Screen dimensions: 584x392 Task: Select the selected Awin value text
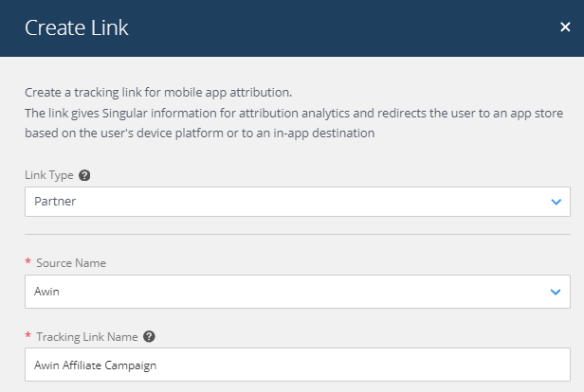47,292
